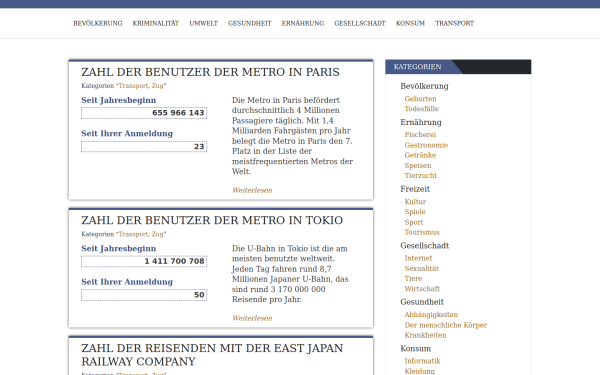Select Transport in the top navigation
The width and height of the screenshot is (600, 375).
click(x=454, y=23)
